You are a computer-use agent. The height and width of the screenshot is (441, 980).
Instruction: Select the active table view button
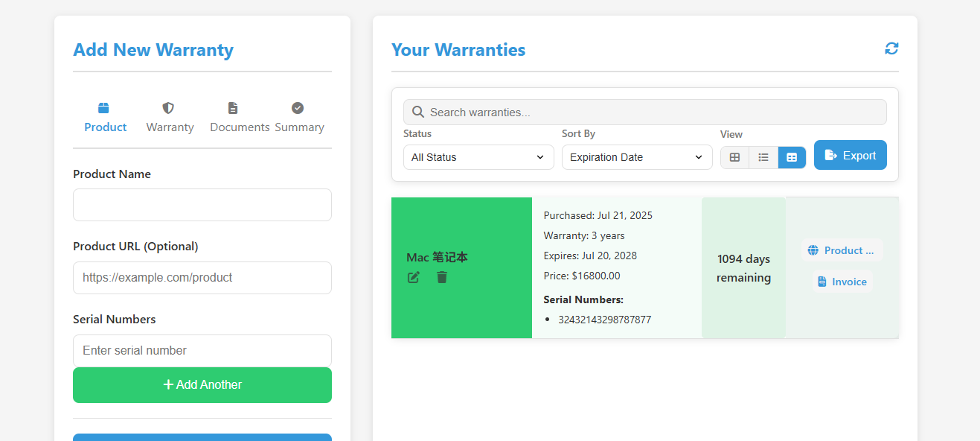[x=792, y=157]
